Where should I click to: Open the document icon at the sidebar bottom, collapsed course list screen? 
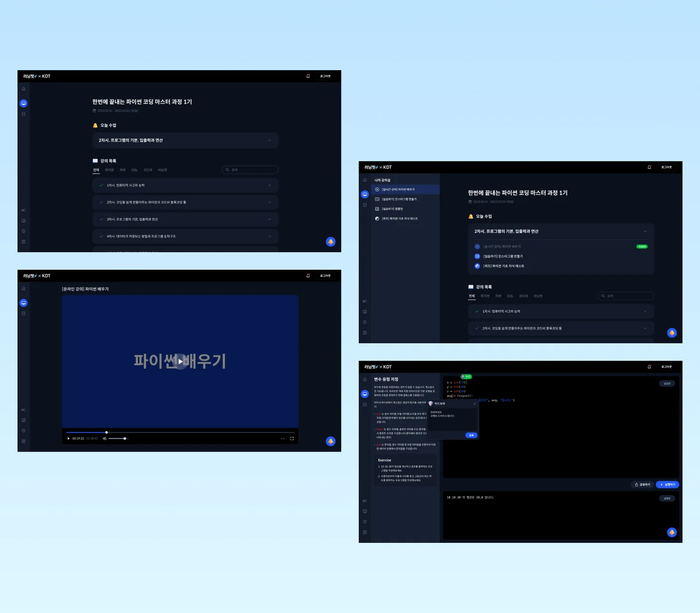(23, 242)
